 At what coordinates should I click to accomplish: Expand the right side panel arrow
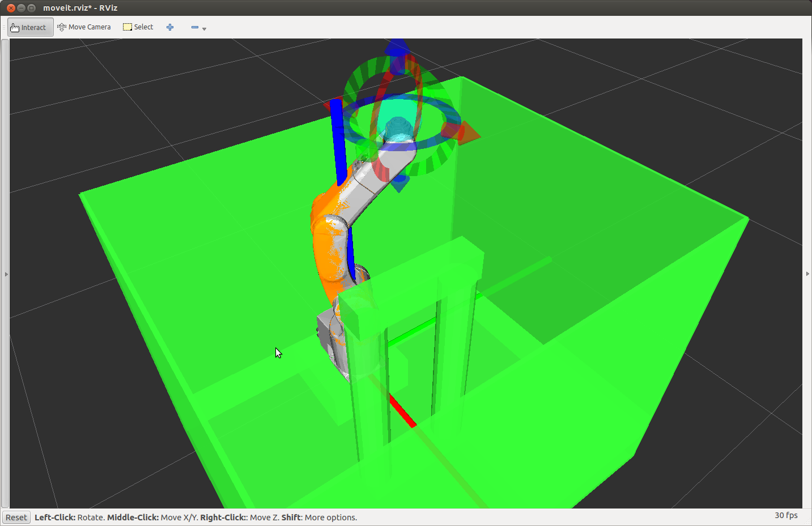point(807,274)
